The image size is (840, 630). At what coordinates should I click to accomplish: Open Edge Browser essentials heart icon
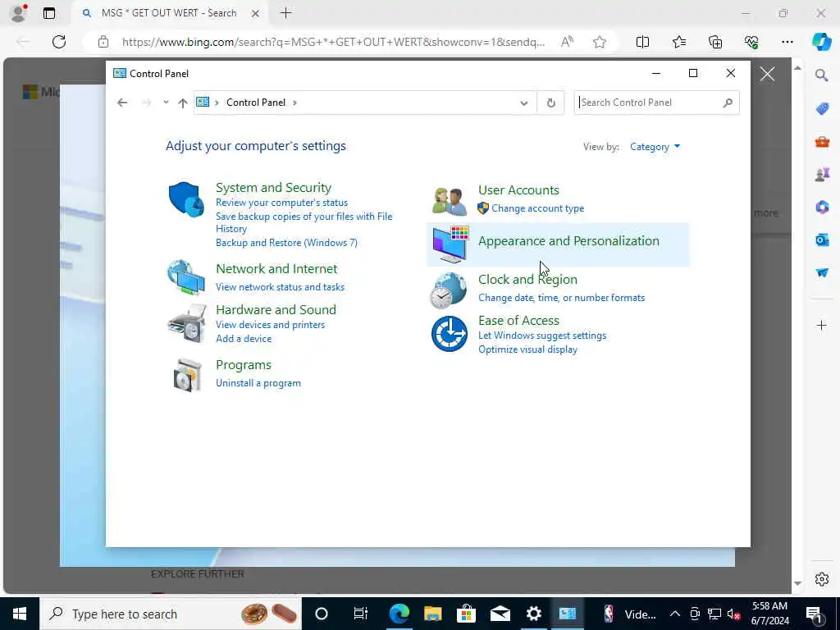tap(751, 42)
